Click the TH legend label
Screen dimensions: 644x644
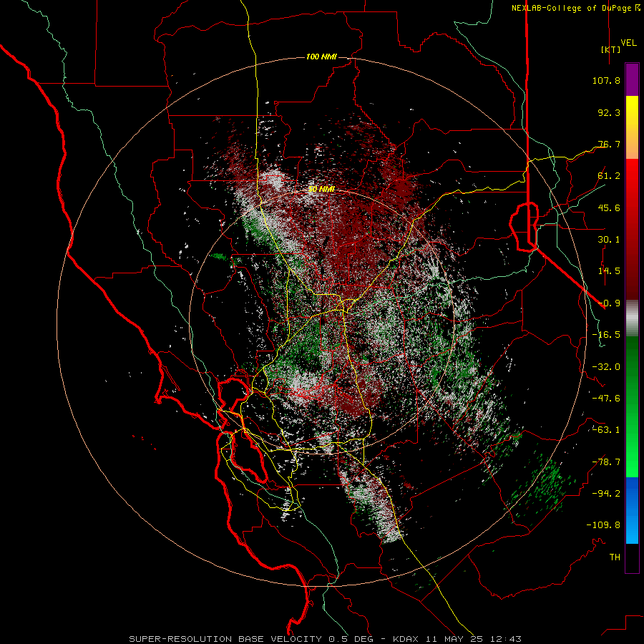[615, 557]
